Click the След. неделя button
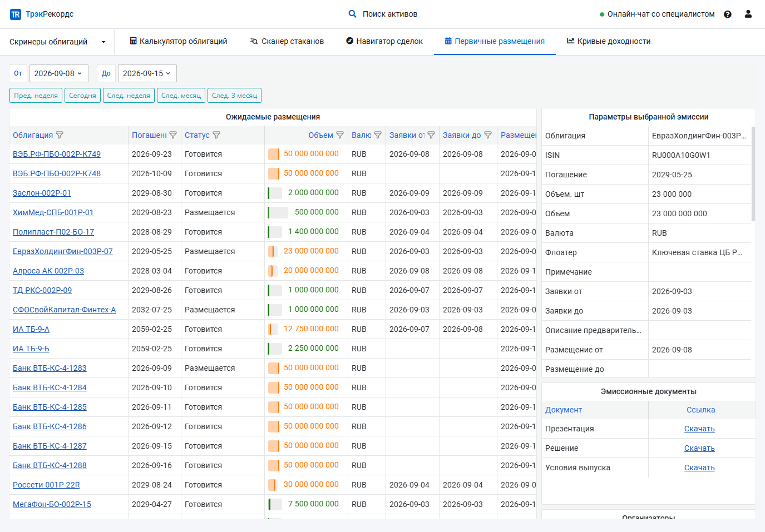The height and width of the screenshot is (532, 765). click(129, 96)
